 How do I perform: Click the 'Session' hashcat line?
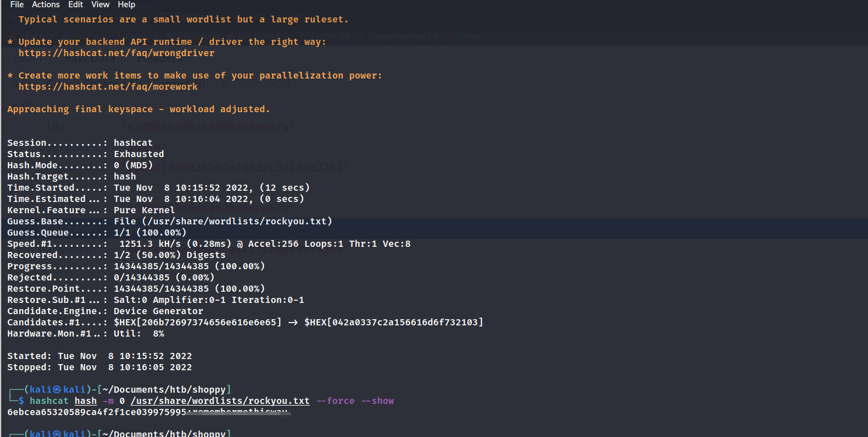(80, 143)
